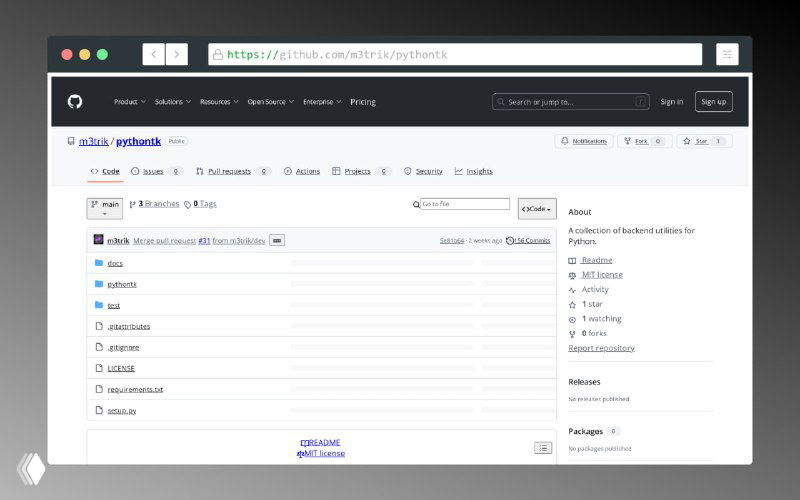Click the Sign up button
Image resolution: width=800 pixels, height=500 pixels.
point(713,102)
